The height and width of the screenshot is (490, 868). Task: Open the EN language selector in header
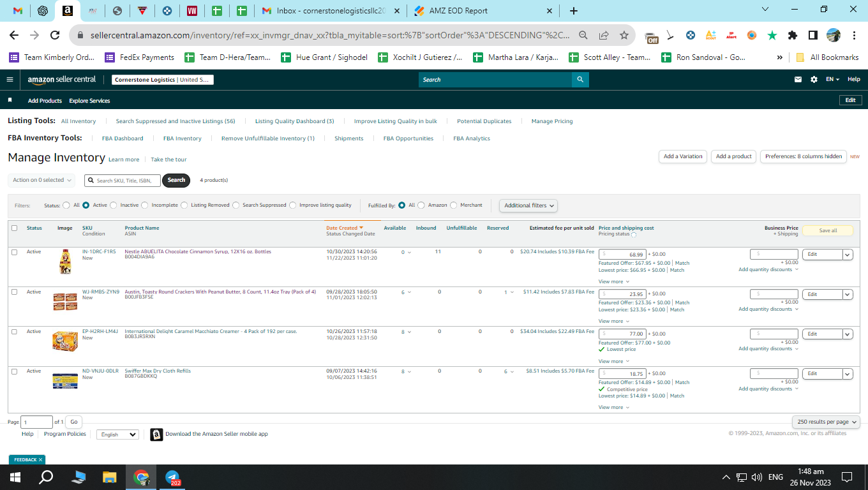click(x=832, y=80)
